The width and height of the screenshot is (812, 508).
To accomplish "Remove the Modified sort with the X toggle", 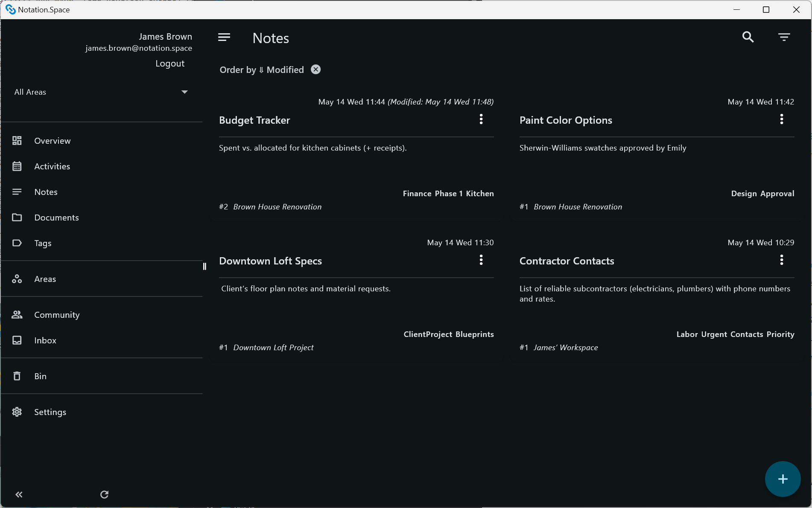I will coord(315,69).
